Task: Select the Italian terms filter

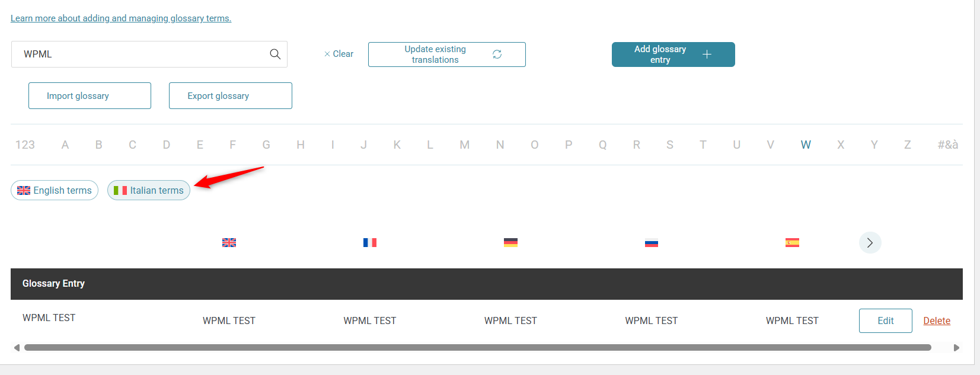Action: tap(149, 190)
